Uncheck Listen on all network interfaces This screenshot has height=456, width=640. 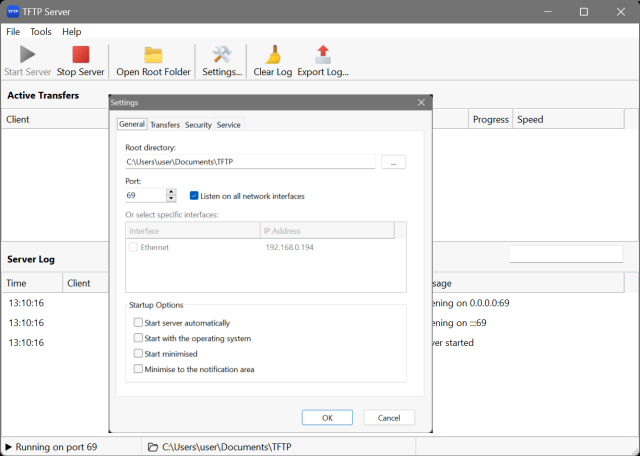(194, 196)
